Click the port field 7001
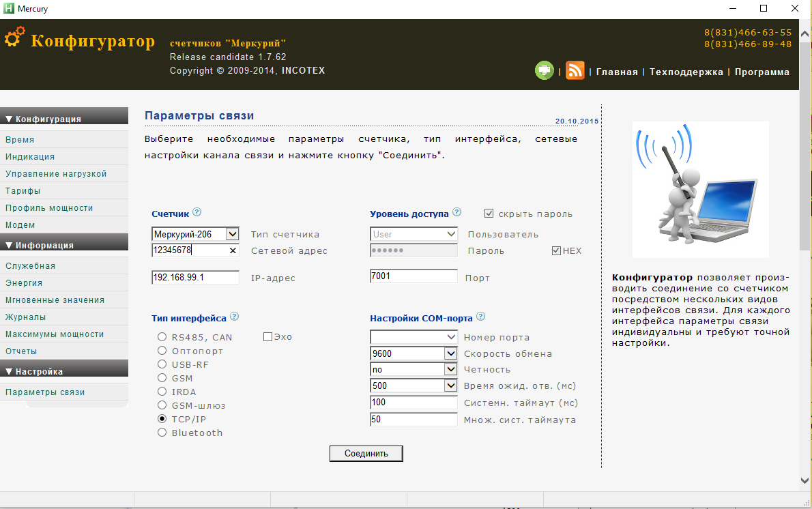The width and height of the screenshot is (812, 509). point(414,276)
